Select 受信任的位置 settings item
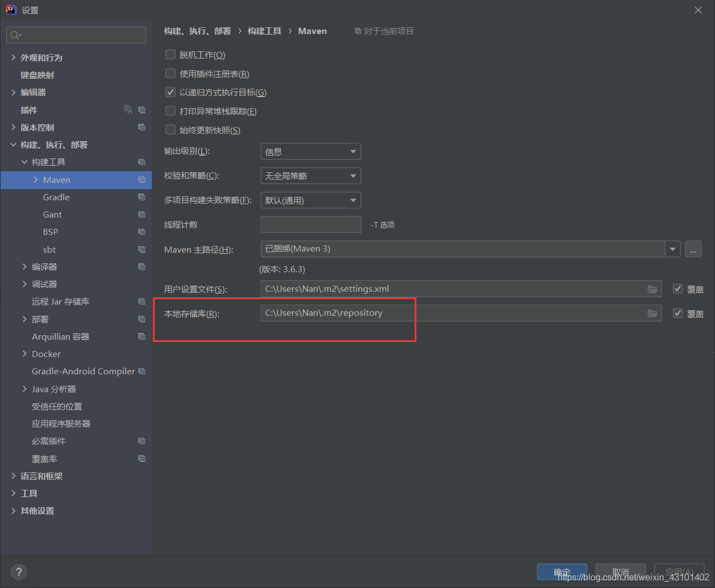715x588 pixels. (57, 406)
